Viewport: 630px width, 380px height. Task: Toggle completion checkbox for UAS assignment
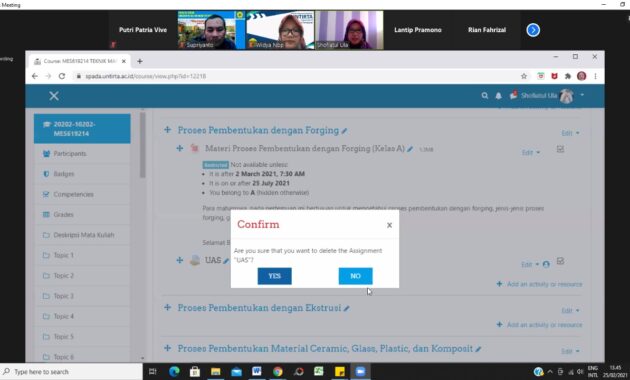pyautogui.click(x=560, y=261)
